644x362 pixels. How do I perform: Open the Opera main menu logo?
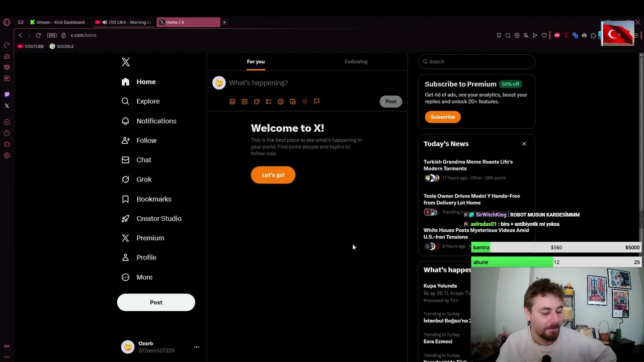point(7,22)
